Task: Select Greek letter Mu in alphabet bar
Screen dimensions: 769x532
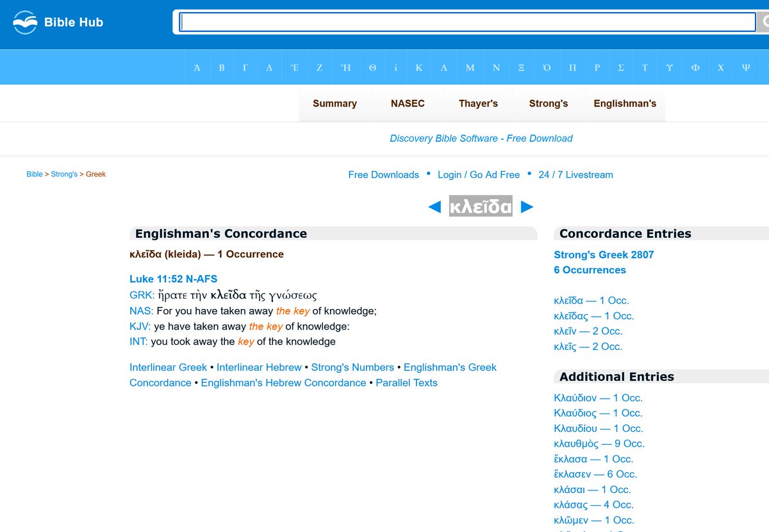Action: point(470,67)
